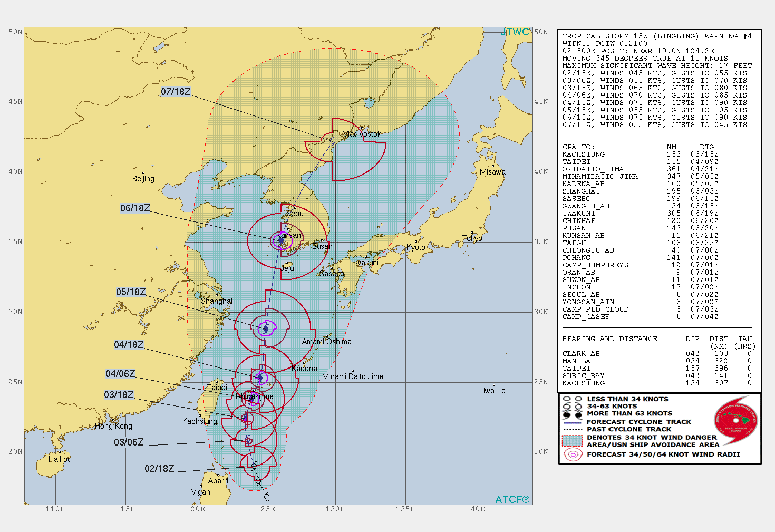Click the SHANGHAI row in CPA table
The height and width of the screenshot is (532, 775).
(x=640, y=191)
